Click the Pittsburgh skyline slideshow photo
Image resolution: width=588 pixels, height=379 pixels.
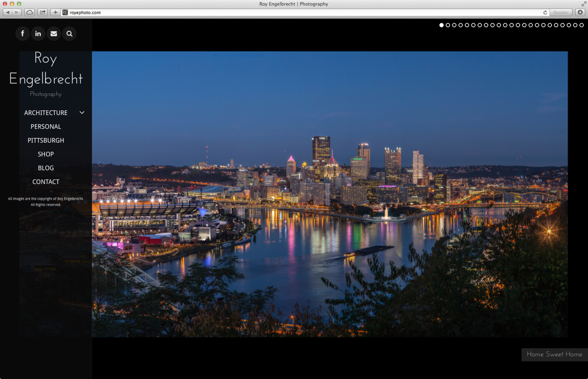[330, 194]
